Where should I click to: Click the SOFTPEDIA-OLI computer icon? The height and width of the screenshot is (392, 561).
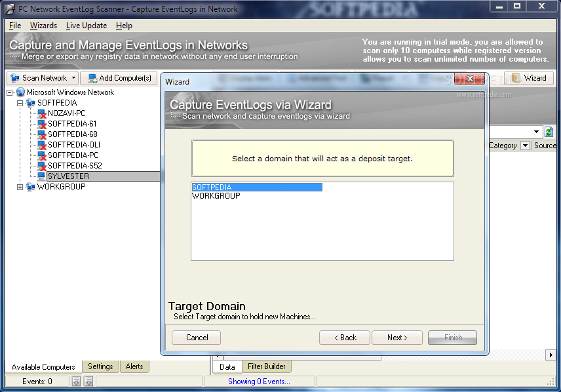coord(42,145)
